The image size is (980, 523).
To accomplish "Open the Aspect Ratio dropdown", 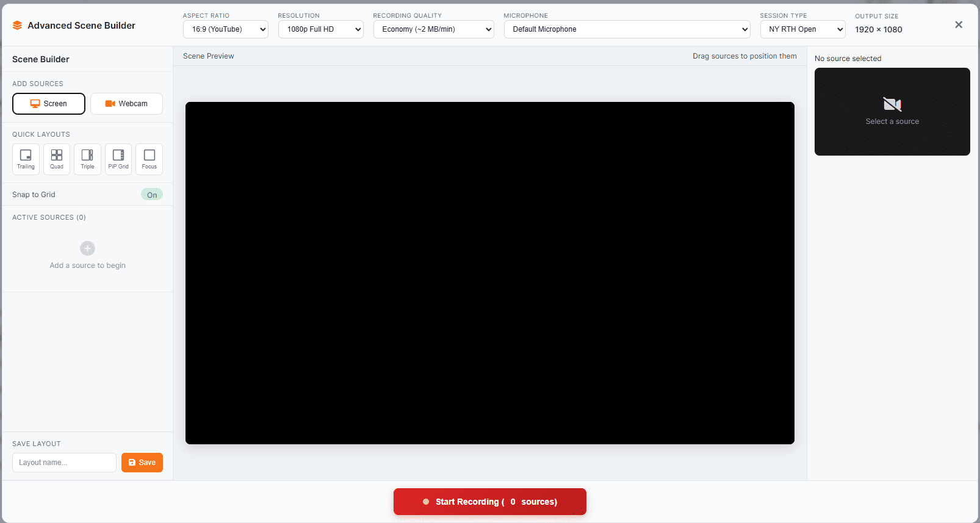I will tap(226, 29).
